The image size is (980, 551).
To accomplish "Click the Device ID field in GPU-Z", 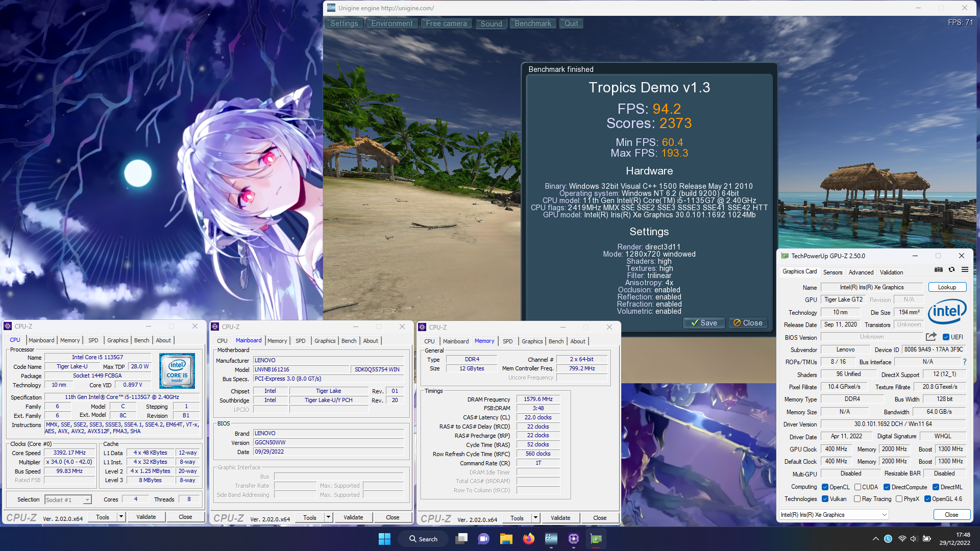I will [934, 349].
